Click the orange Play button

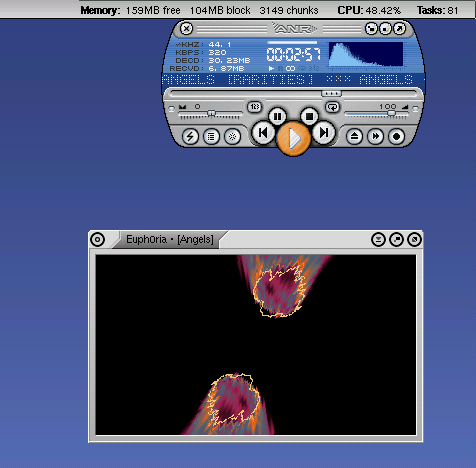293,138
